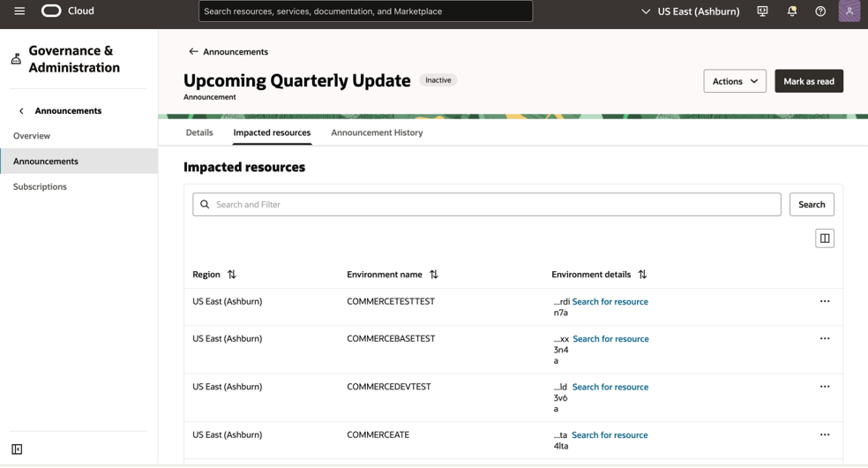Sort table by Environment name
This screenshot has width=868, height=468.
point(433,274)
